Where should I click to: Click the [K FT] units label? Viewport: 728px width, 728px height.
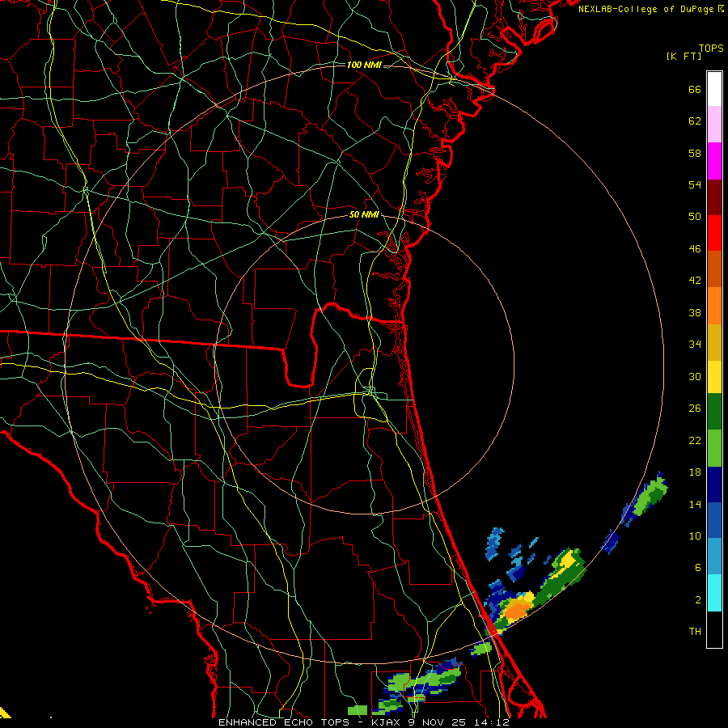684,57
